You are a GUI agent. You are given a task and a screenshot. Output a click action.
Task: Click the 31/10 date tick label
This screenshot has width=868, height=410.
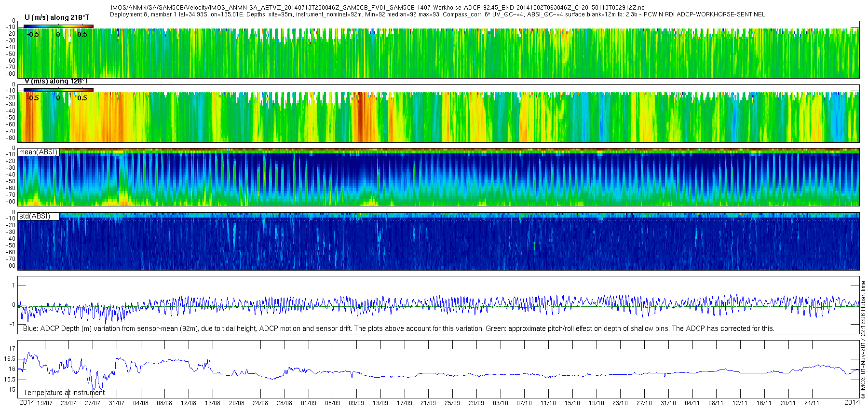pos(668,403)
